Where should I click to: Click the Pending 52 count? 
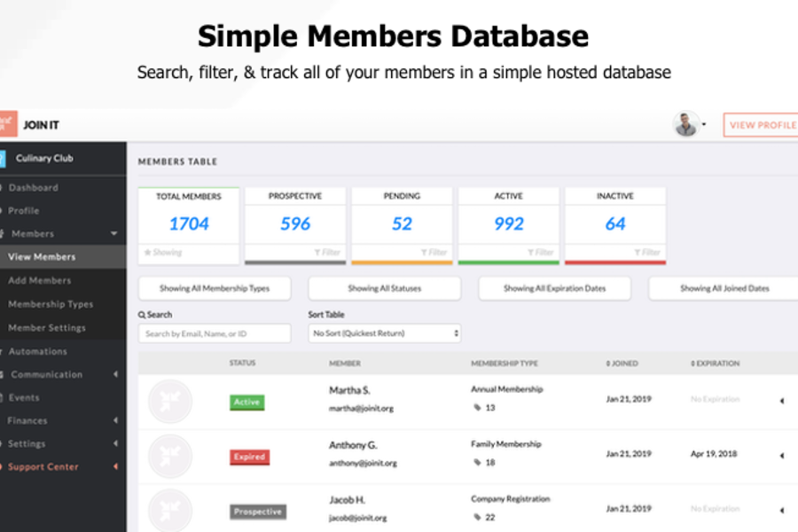tap(402, 223)
